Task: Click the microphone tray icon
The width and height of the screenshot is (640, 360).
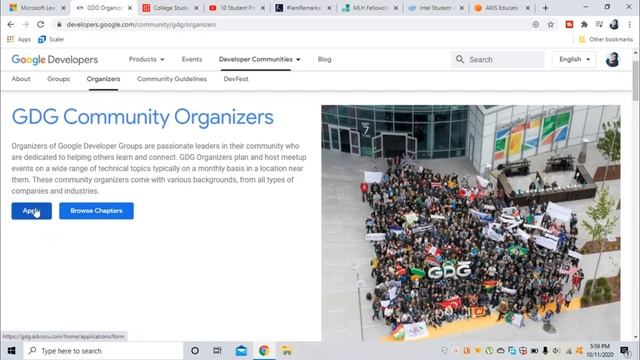Action: (x=545, y=351)
